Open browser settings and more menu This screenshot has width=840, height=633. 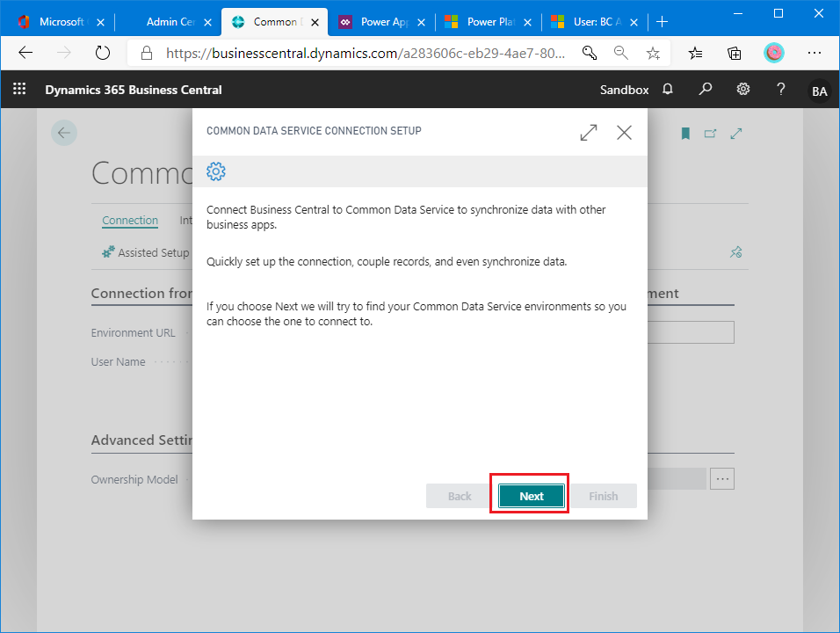coord(815,53)
